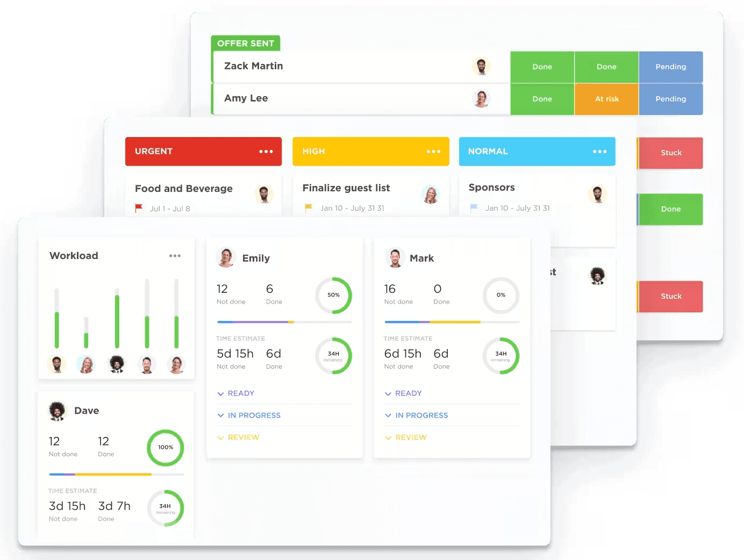The image size is (744, 560).
Task: Expand IN PROGRESS section in Emily's card
Action: point(249,415)
